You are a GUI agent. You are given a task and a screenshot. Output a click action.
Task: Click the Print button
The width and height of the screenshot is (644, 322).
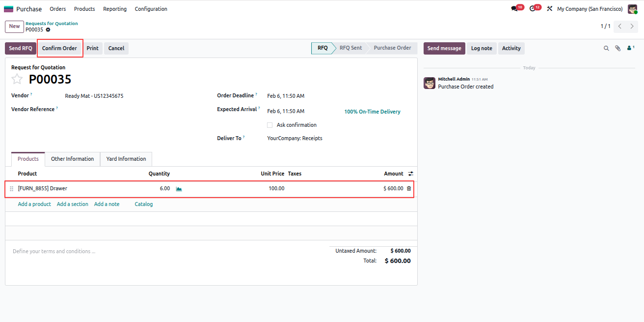pyautogui.click(x=93, y=48)
